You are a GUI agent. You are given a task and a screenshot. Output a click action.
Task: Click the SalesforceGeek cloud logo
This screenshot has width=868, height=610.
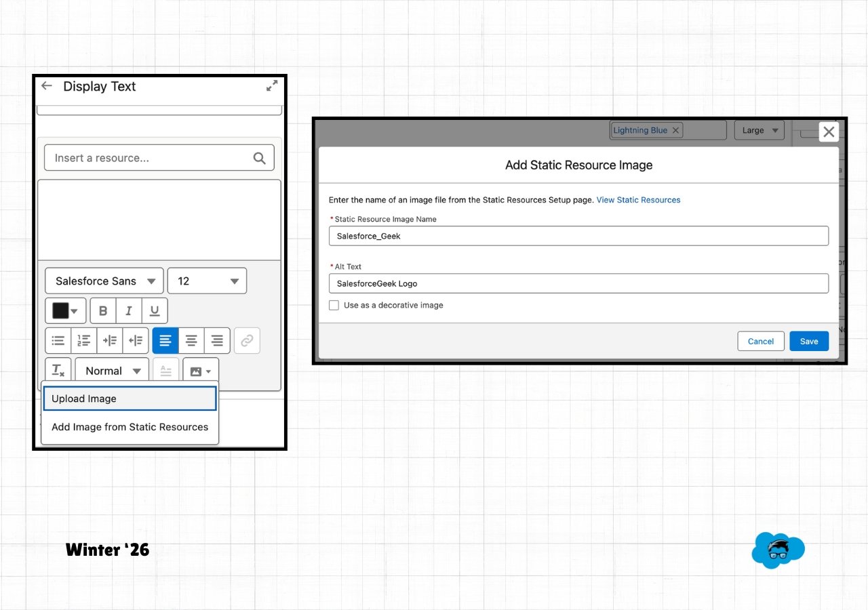pos(778,550)
